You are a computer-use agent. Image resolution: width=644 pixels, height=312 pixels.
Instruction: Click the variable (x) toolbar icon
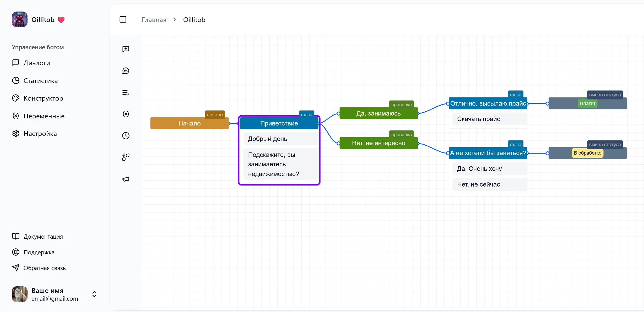coord(126,114)
